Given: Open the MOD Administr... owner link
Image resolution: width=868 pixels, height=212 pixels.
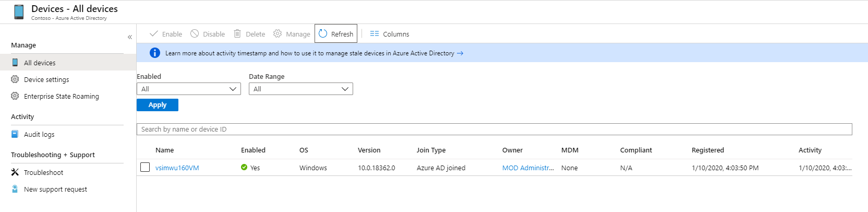Looking at the screenshot, I should click(x=528, y=168).
